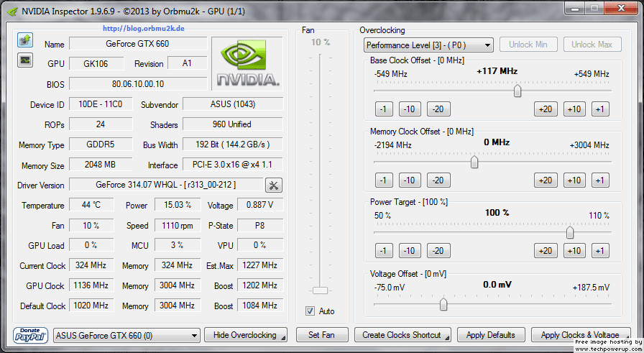644x353 pixels.
Task: Click -10 under Memory Clock Offset
Action: 410,180
